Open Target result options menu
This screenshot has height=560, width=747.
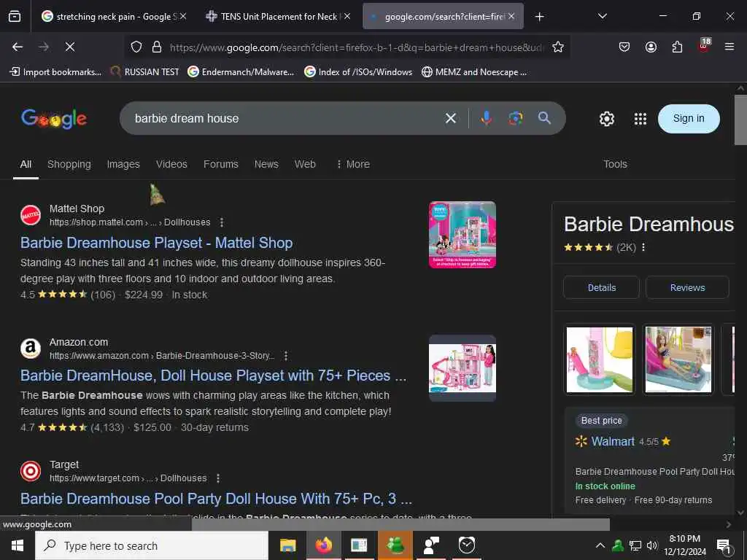click(x=218, y=478)
